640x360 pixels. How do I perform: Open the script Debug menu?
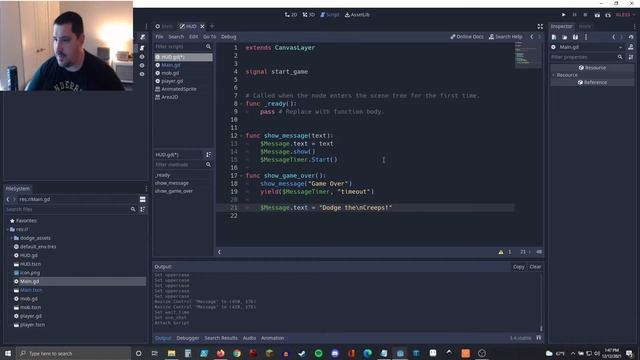click(229, 37)
